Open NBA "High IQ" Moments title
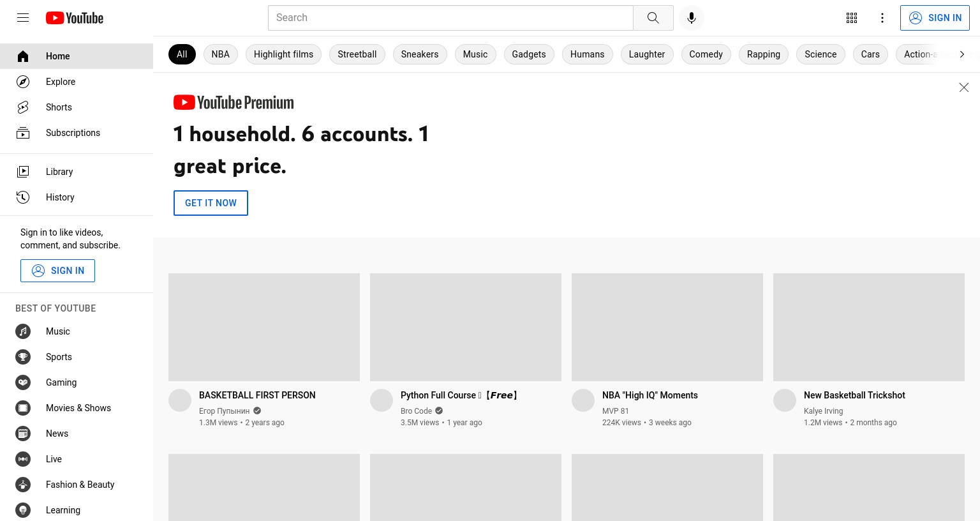Viewport: 980px width, 521px height. [650, 395]
